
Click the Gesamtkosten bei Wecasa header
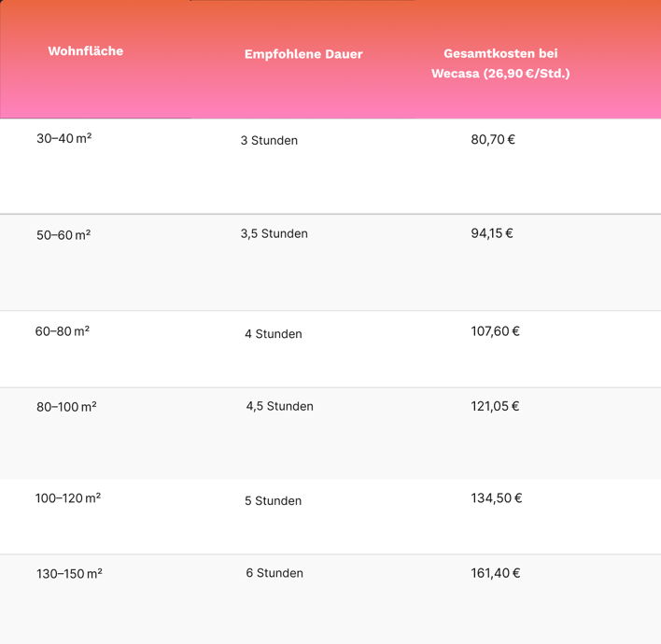pos(500,63)
